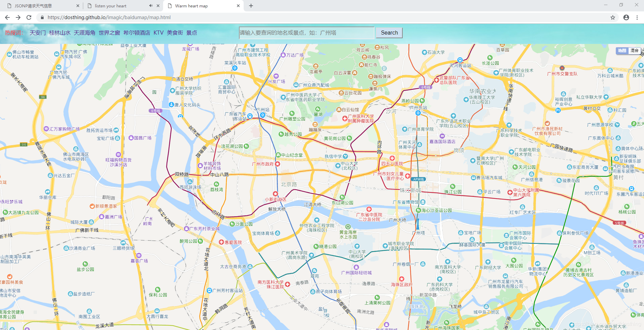Screen dimensions: 644x330
Task: Click the 中山大学附属第六医院 hospital marker
Action: 510,192
